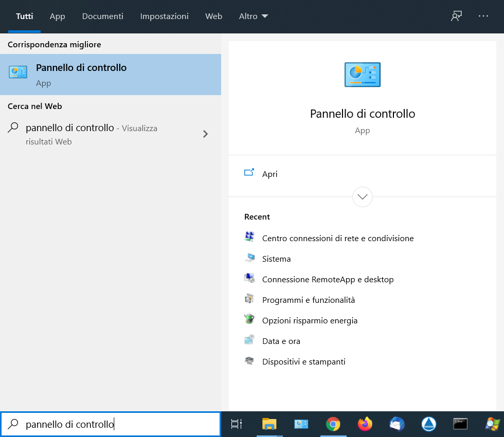Open Dispositivi e stampanti recent item
Screen dimensions: 504x437
304,361
